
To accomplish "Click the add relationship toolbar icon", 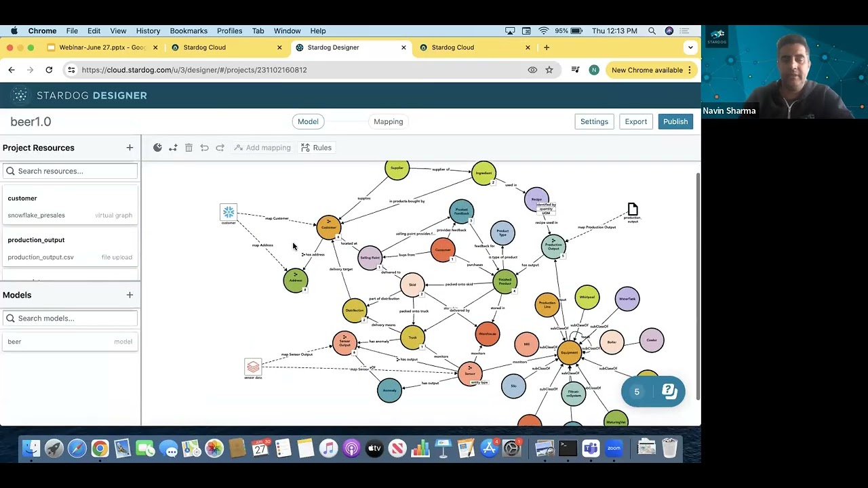I will tap(173, 148).
